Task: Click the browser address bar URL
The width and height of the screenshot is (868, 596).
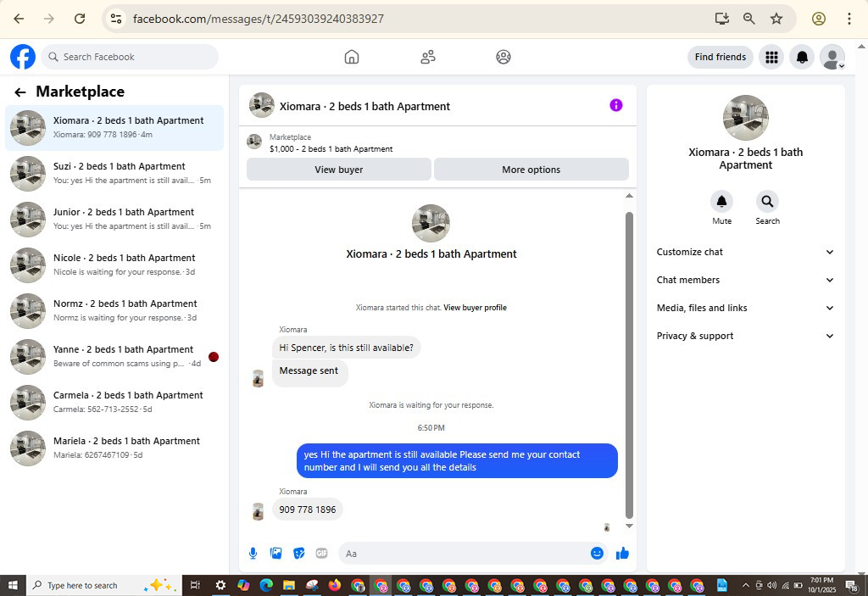Action: [x=259, y=19]
